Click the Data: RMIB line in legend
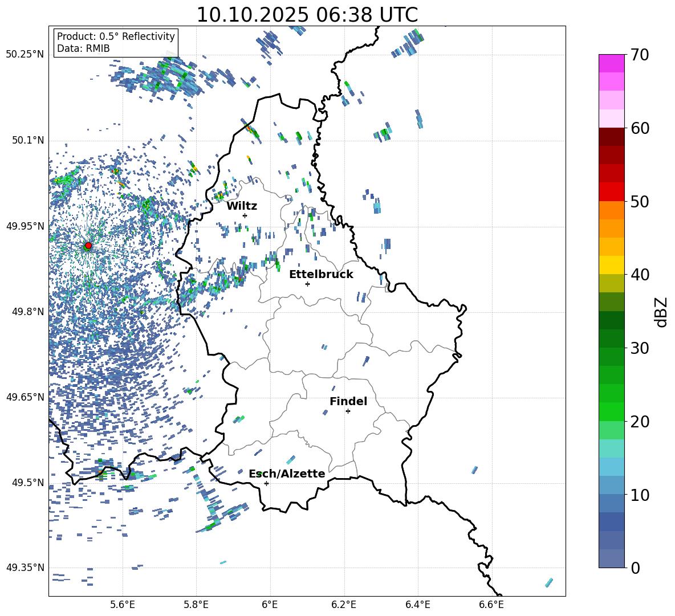This screenshot has height=616, width=675. coord(83,48)
